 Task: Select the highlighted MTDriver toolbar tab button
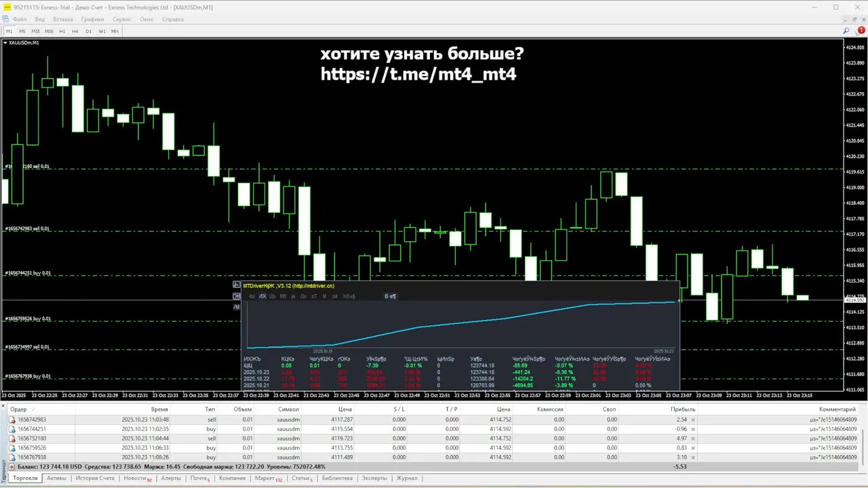(x=262, y=296)
